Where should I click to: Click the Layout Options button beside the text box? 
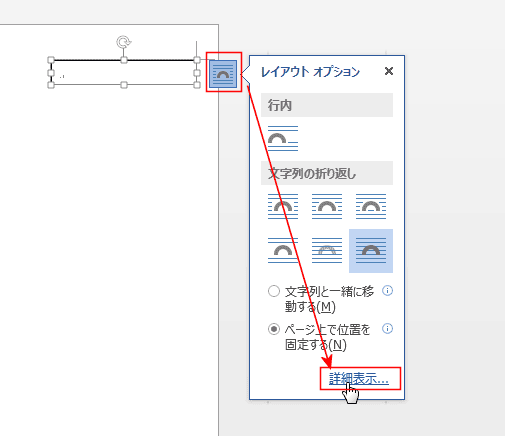pyautogui.click(x=223, y=74)
